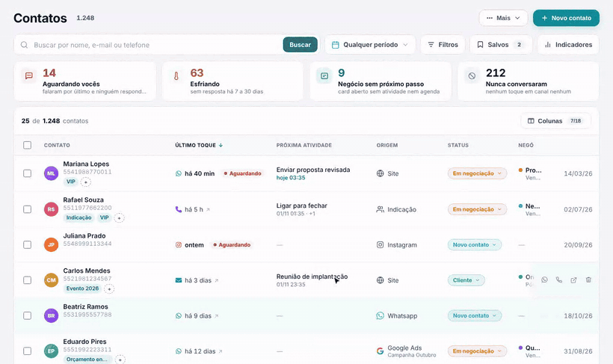Click the ML avatar of Mariana Lopes
The image size is (613, 364).
[51, 173]
